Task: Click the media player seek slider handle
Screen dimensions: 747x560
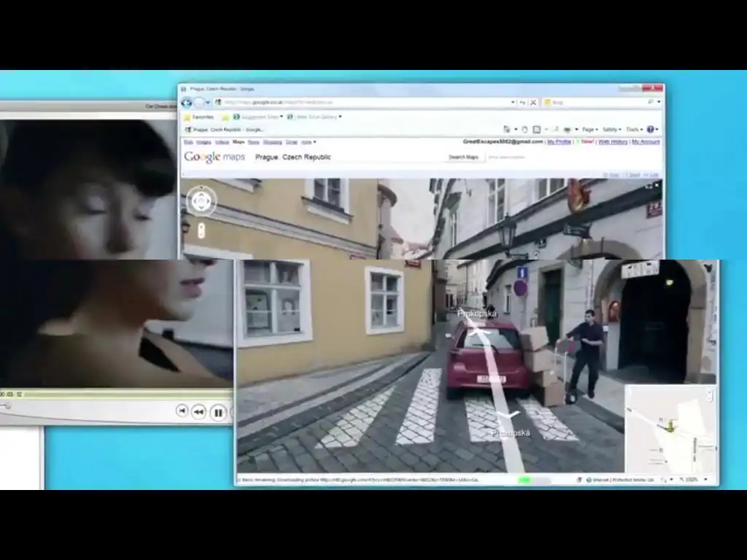Action: point(7,405)
